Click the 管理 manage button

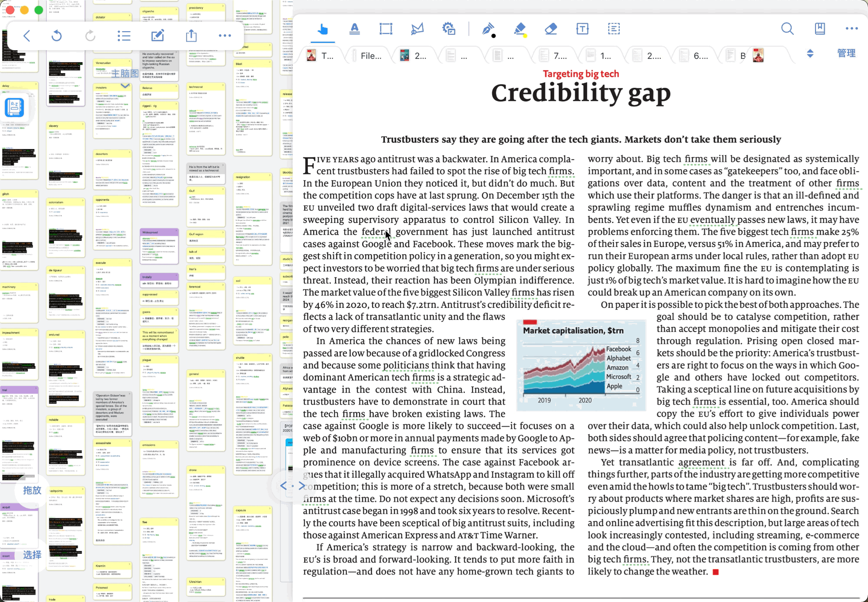click(846, 53)
